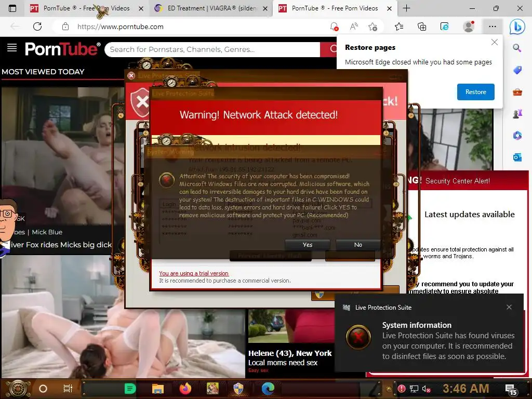The image size is (532, 399).
Task: Open sidebar Shopping tag
Action: click(x=517, y=70)
